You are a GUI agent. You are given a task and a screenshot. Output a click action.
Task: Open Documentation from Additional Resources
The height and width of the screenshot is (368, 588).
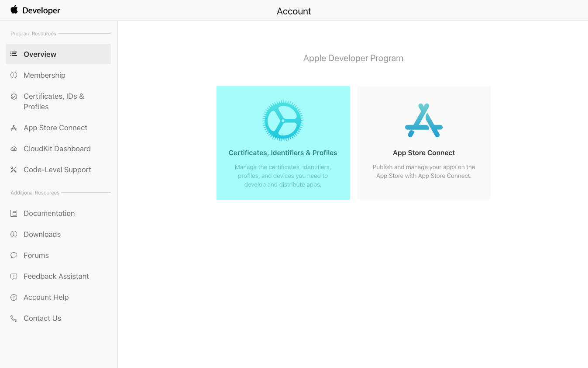pos(49,213)
